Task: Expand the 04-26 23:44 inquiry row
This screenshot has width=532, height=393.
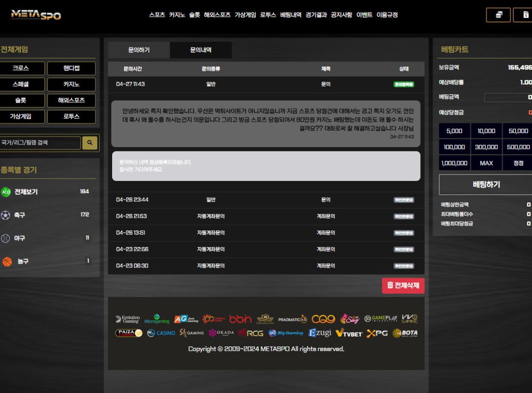Action: point(266,200)
